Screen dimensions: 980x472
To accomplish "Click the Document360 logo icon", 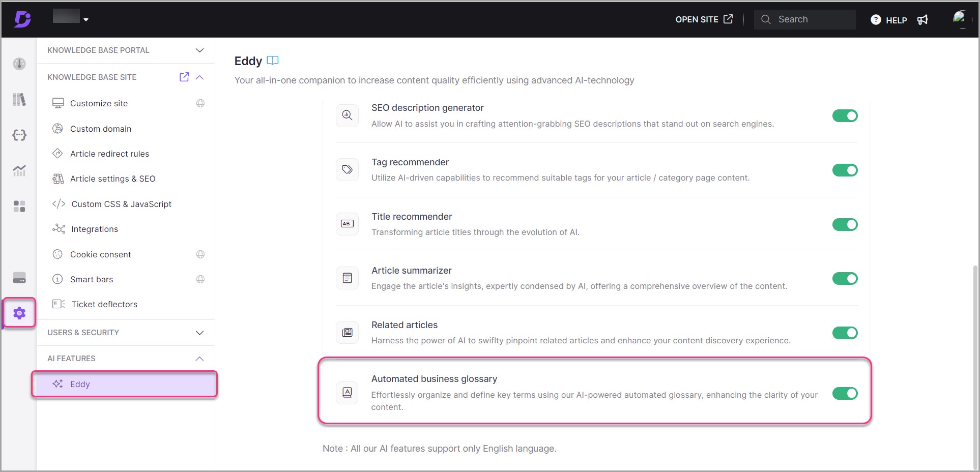I will (x=22, y=19).
